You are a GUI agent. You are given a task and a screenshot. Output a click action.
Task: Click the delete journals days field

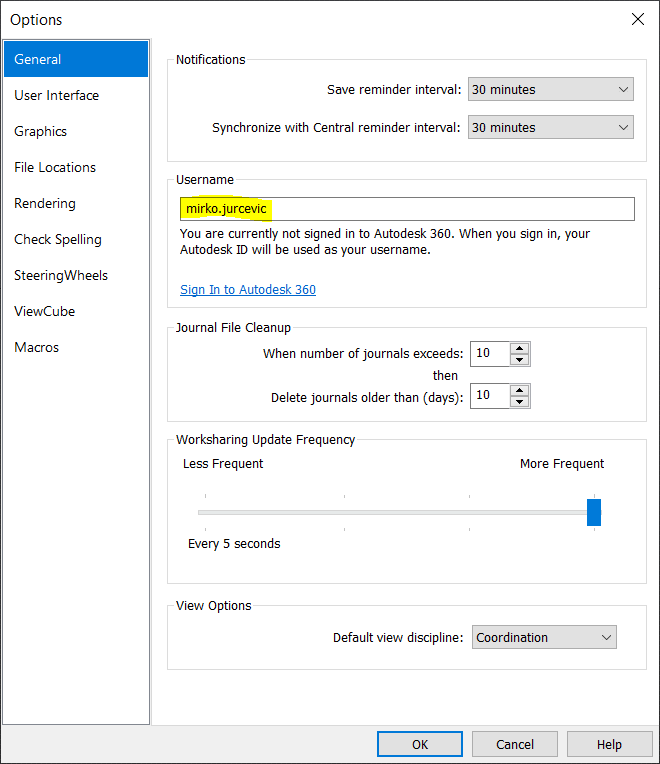(x=490, y=396)
